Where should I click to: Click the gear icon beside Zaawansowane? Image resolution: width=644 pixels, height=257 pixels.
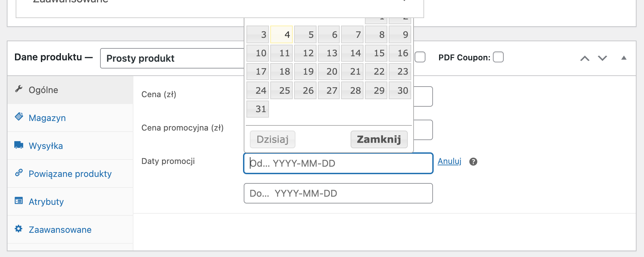point(19,229)
